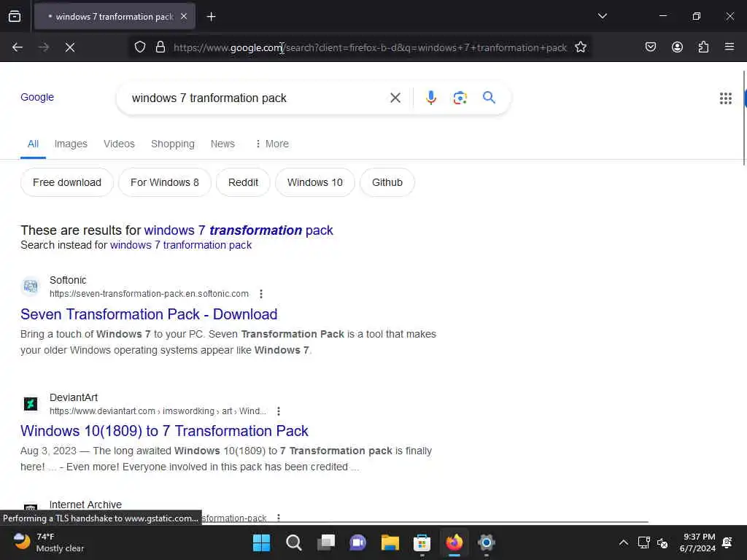Search by image with Google Lens
The image size is (747, 560).
coord(460,98)
